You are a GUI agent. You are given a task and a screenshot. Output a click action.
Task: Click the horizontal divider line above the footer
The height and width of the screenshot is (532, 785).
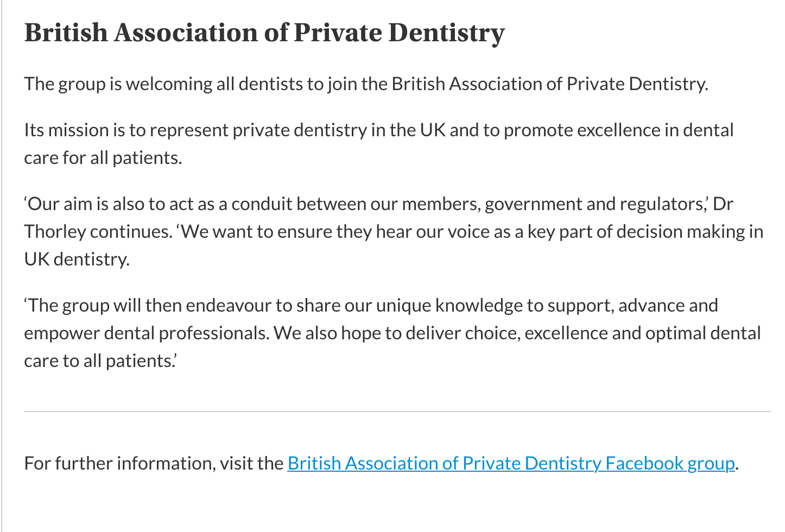coord(397,411)
